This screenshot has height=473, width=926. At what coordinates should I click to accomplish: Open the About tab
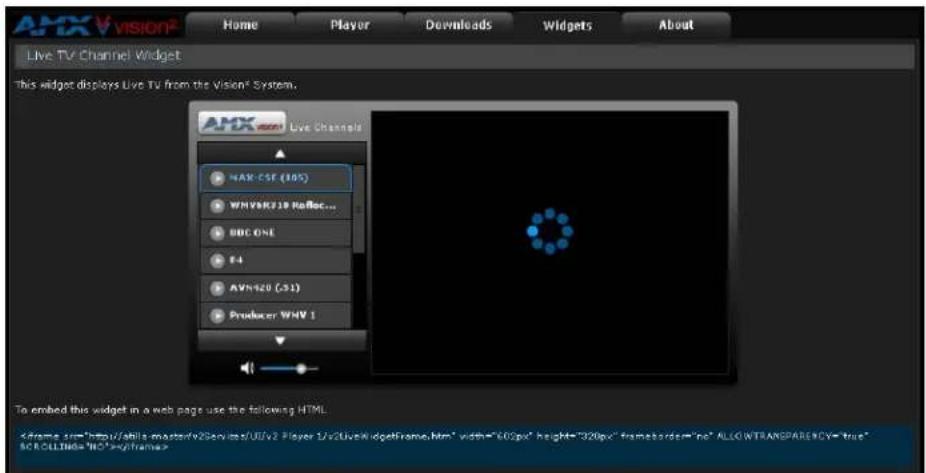coord(676,25)
